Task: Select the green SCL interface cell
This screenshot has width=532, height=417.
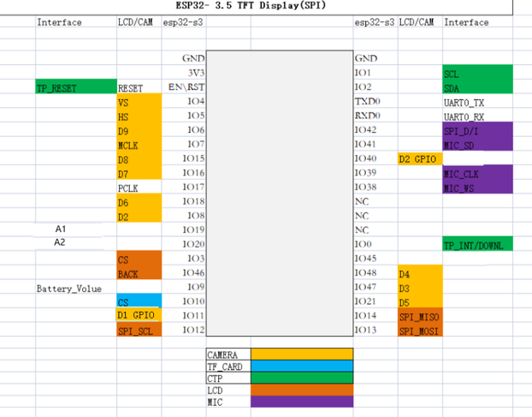Action: click(x=477, y=74)
